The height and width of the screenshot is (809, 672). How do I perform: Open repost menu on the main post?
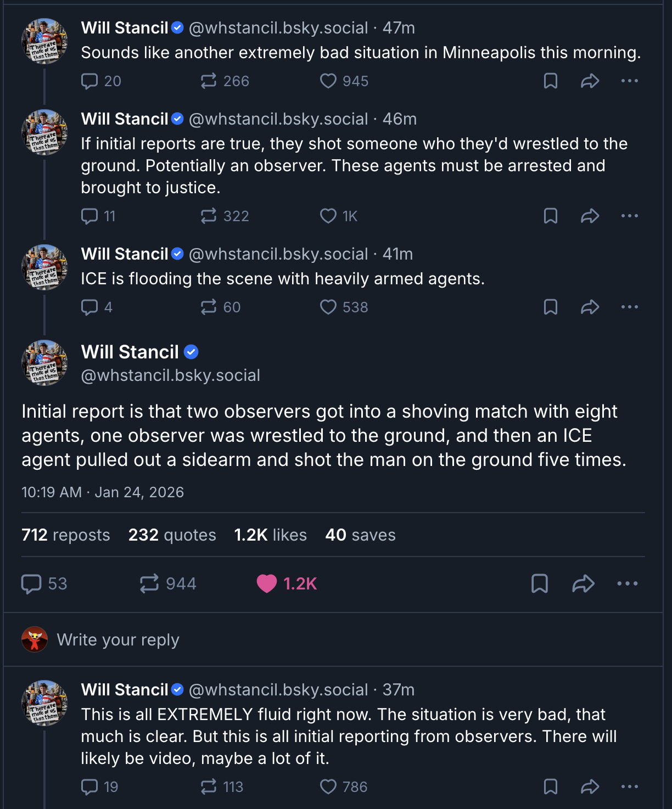pyautogui.click(x=149, y=583)
